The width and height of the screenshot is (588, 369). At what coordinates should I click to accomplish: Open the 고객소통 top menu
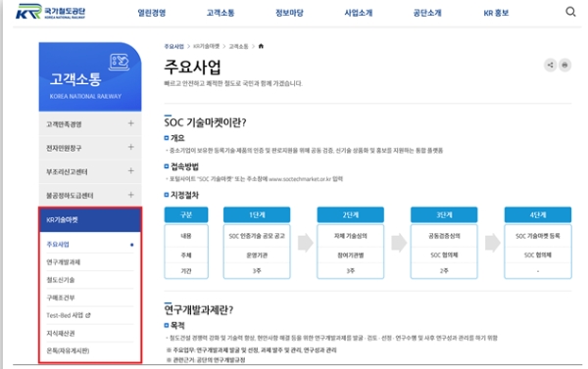point(220,13)
